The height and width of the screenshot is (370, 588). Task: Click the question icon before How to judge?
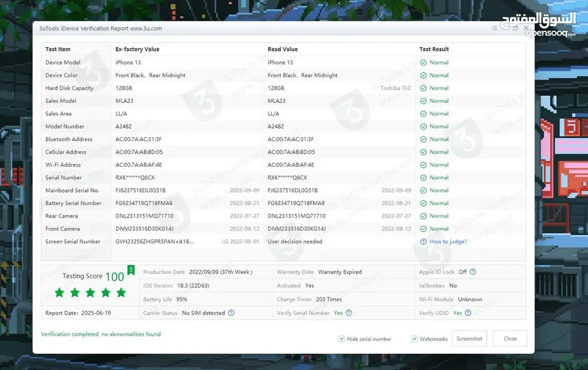click(x=424, y=242)
